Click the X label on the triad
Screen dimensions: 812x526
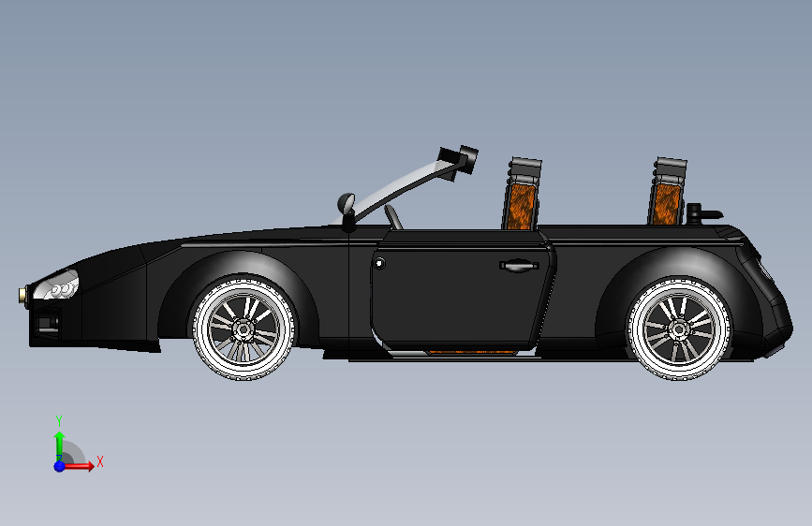tap(100, 461)
